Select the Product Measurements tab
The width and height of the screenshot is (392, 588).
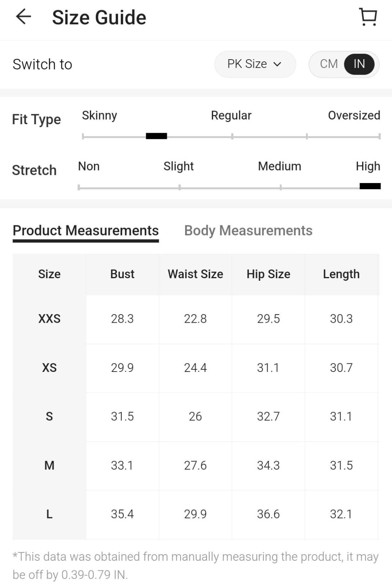[86, 230]
